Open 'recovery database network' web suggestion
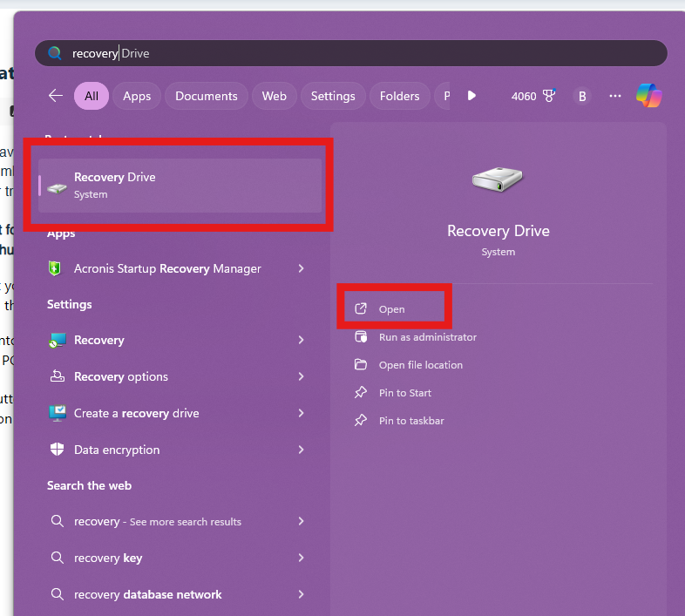This screenshot has width=685, height=616. pyautogui.click(x=147, y=594)
